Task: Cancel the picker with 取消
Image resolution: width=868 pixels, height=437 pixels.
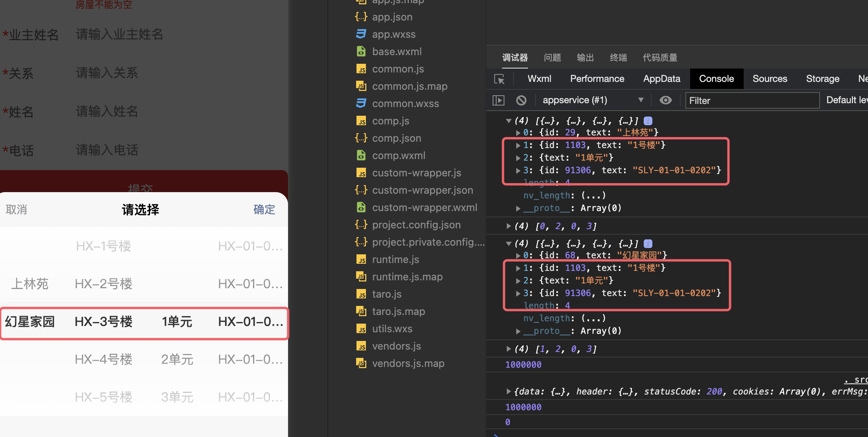Action: (16, 209)
